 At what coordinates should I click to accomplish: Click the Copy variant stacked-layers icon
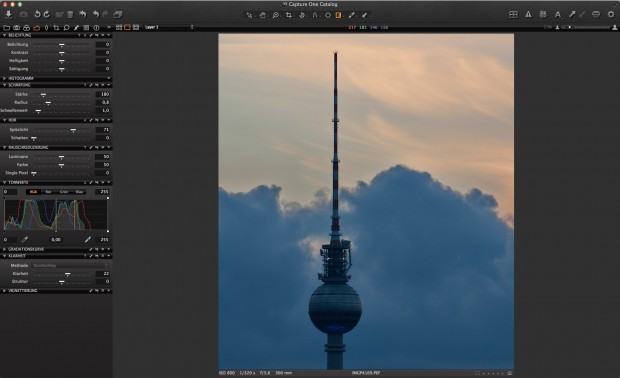click(x=117, y=15)
